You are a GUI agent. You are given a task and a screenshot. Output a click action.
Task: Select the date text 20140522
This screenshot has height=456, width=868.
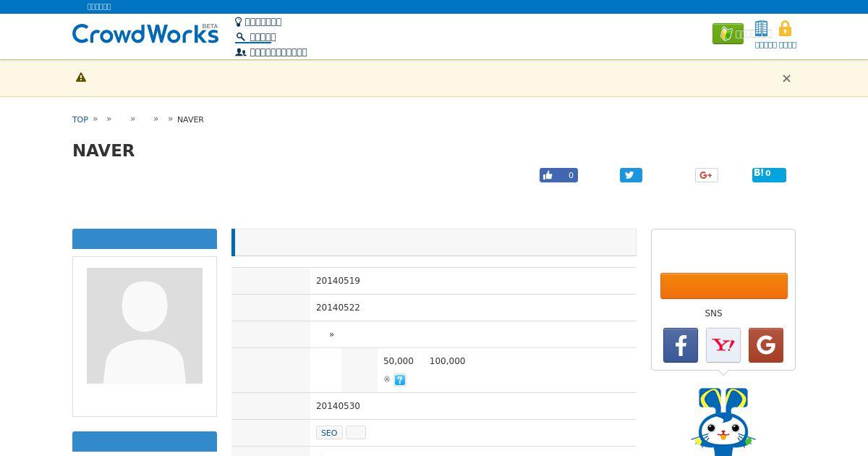338,308
